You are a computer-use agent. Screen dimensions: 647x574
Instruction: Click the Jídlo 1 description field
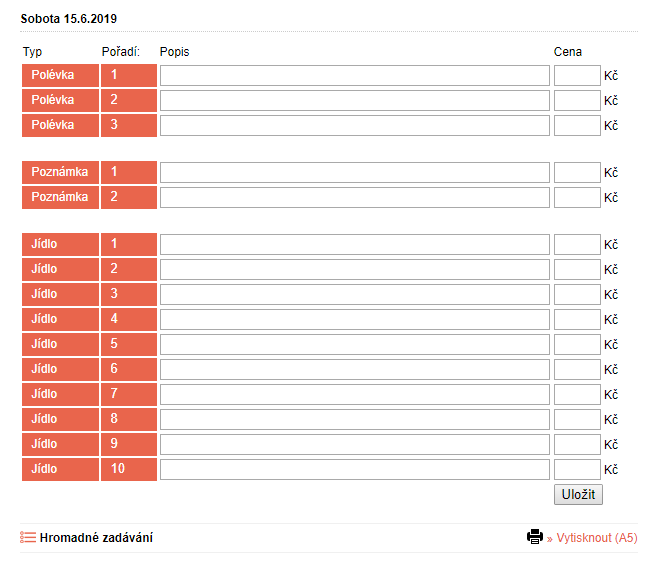(x=354, y=245)
